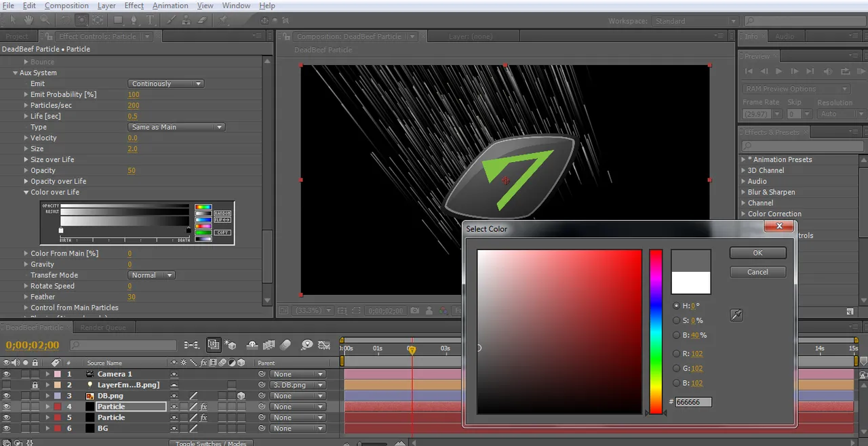The image size is (868, 446).
Task: Open Transfer Mode dropdown set to Normal
Action: coord(151,275)
